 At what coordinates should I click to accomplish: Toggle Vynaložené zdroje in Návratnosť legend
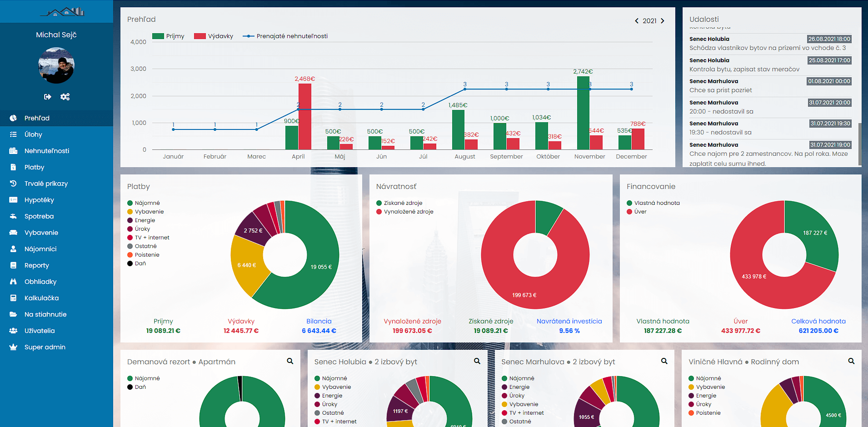pos(405,212)
